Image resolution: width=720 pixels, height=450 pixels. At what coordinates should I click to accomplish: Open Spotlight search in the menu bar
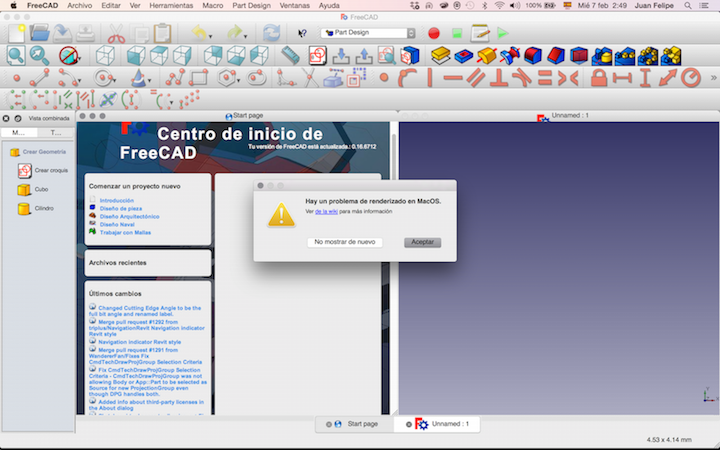pyautogui.click(x=688, y=6)
